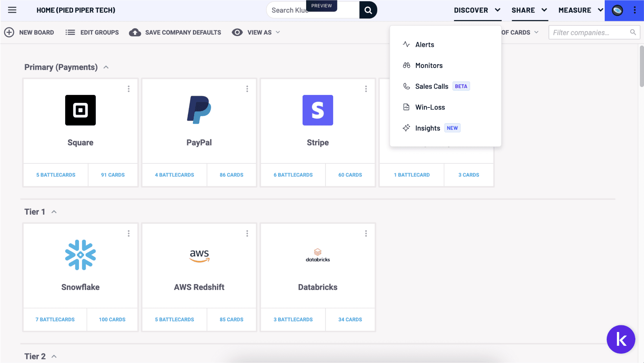Click the search magnifier button
The image size is (644, 363).
(368, 10)
